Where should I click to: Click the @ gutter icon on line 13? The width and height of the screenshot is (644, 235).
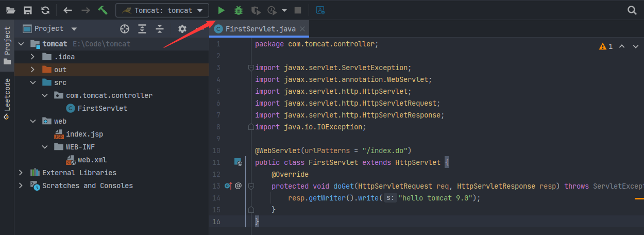239,186
